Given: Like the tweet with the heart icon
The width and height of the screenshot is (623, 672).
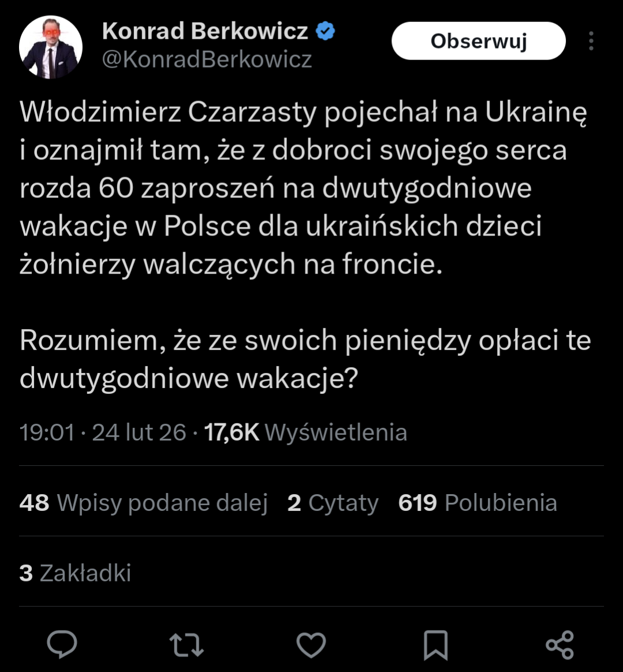Looking at the screenshot, I should (311, 645).
